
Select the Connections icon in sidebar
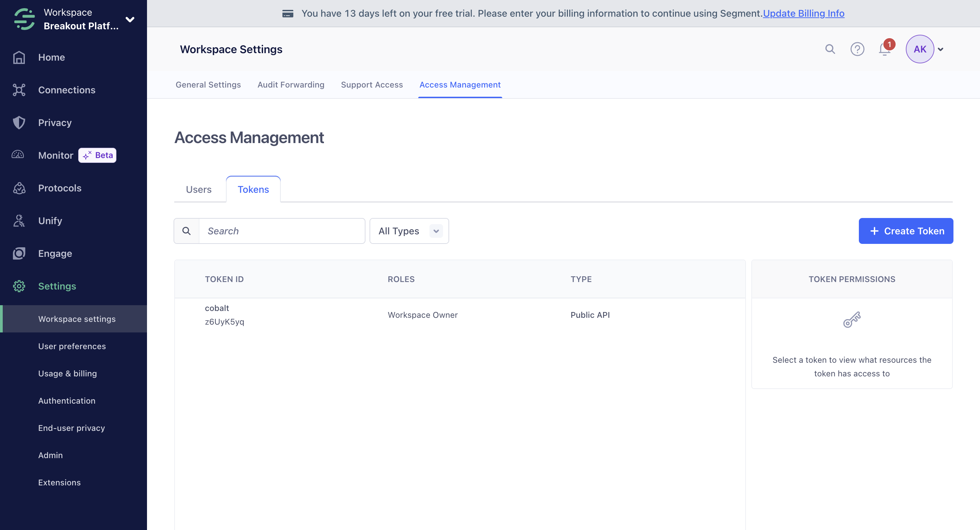(x=19, y=90)
